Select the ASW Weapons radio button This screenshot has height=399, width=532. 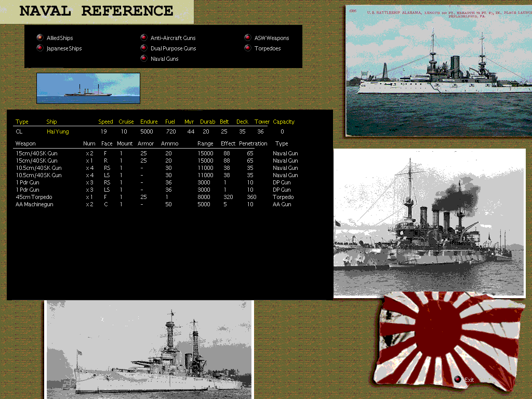point(248,37)
